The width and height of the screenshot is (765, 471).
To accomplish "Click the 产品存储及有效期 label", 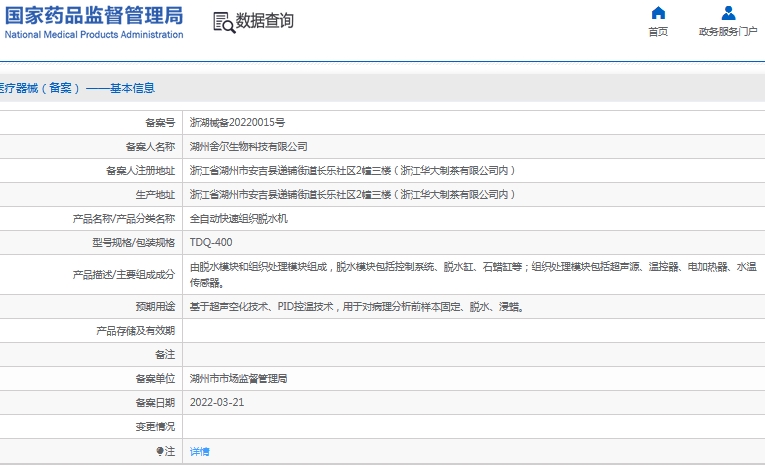I will 136,331.
